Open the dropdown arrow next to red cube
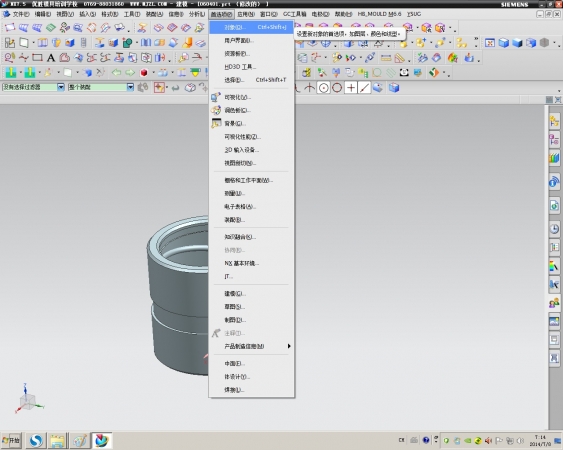This screenshot has height=450, width=563. [153, 73]
